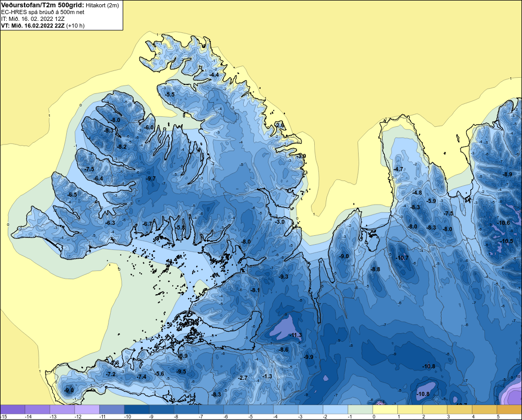The width and height of the screenshot is (522, 420).
Task: Click the -13 to -12 legend color swatch
Action: [x=62, y=410]
